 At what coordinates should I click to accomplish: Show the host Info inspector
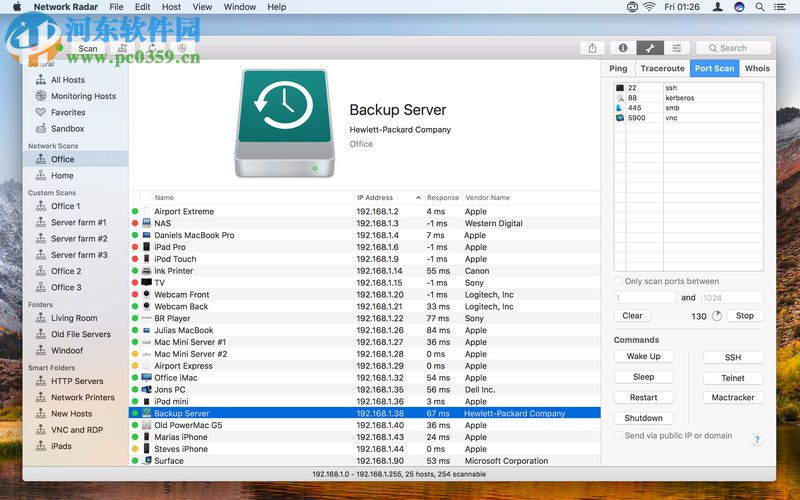[x=623, y=48]
